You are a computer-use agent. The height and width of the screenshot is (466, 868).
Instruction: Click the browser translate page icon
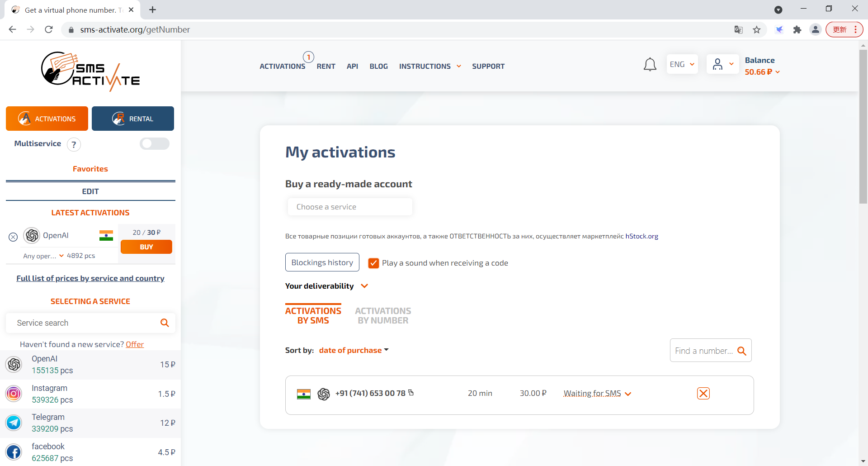click(x=739, y=30)
